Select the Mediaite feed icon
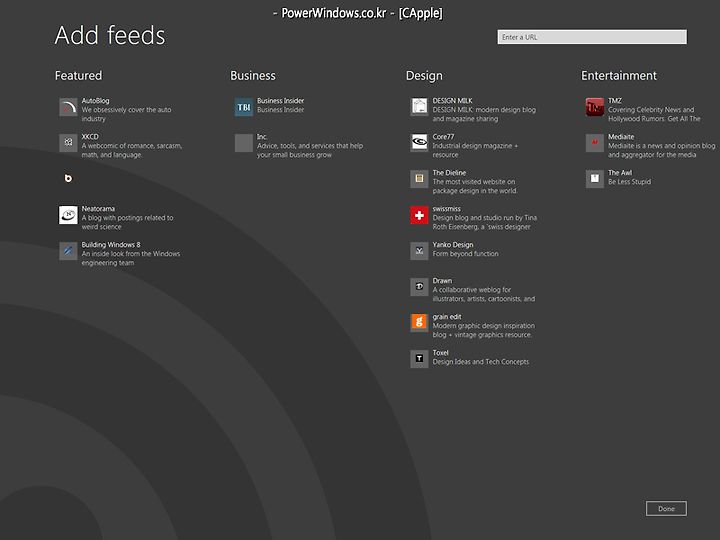This screenshot has width=720, height=540. pyautogui.click(x=595, y=143)
